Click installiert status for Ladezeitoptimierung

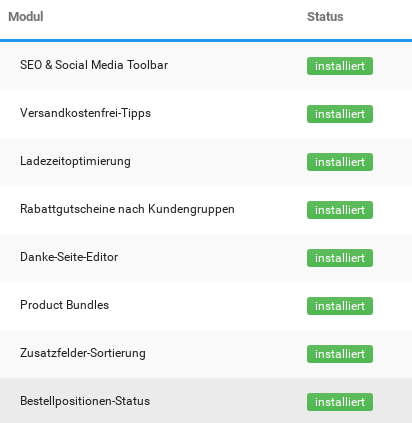point(340,162)
